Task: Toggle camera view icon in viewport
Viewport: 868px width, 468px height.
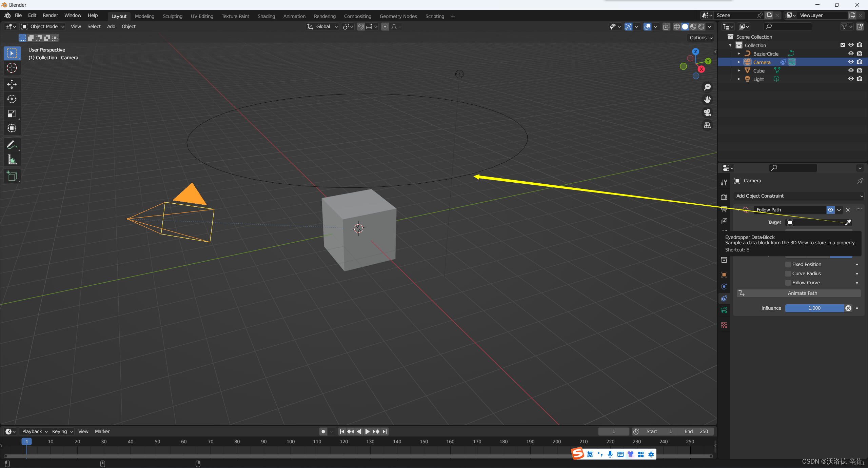Action: (707, 113)
